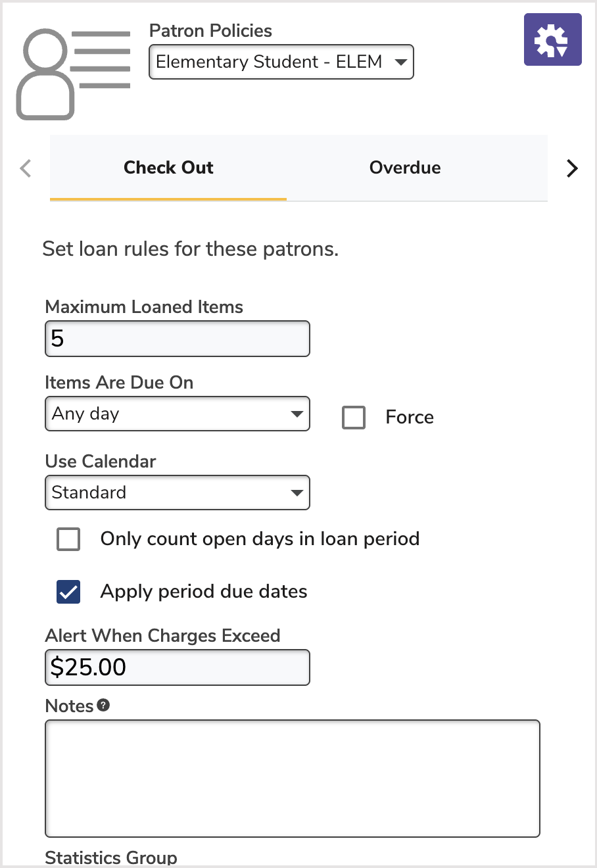This screenshot has height=868, width=597.
Task: Check Only count open days in loan period
Action: tap(68, 539)
